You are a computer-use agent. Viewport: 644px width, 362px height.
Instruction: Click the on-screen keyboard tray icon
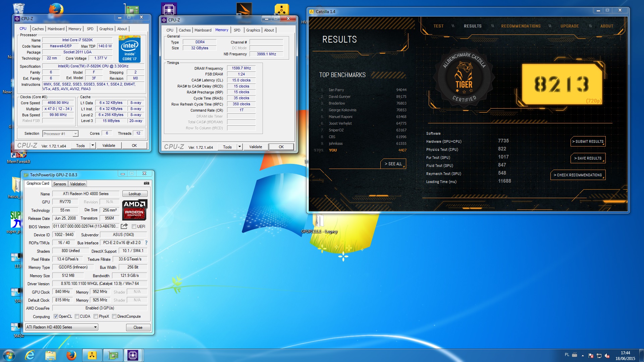tap(575, 355)
